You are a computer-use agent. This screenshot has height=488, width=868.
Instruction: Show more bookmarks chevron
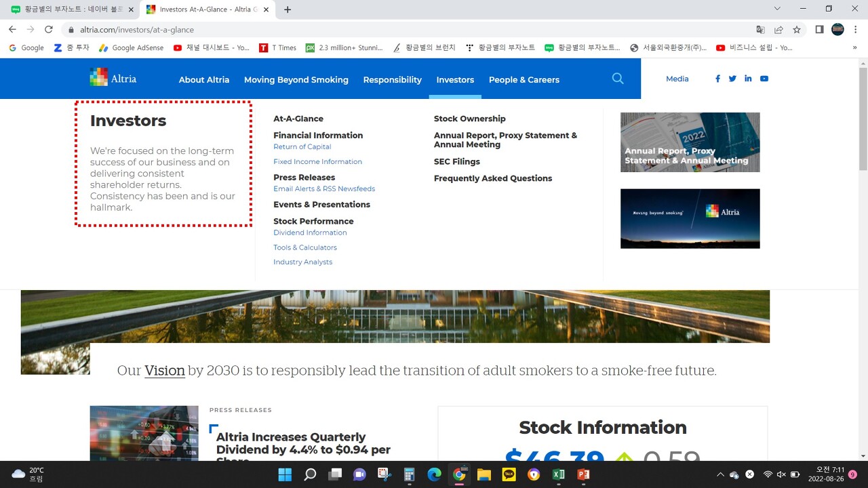(x=855, y=47)
